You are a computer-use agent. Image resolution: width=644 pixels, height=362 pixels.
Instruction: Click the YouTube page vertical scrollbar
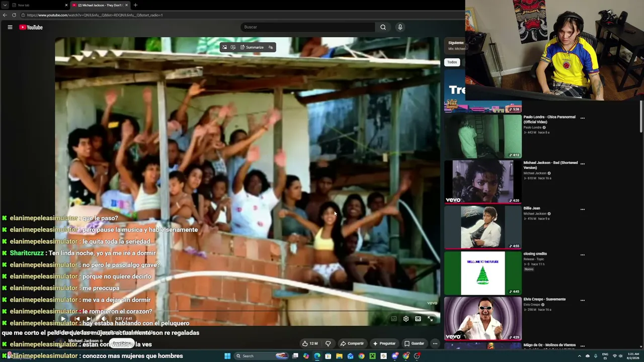click(x=641, y=117)
